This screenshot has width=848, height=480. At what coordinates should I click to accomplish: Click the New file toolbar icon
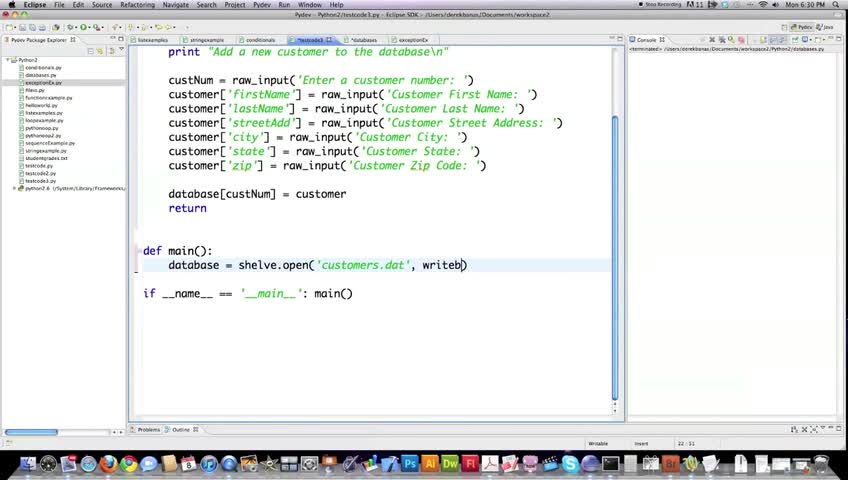(x=9, y=28)
